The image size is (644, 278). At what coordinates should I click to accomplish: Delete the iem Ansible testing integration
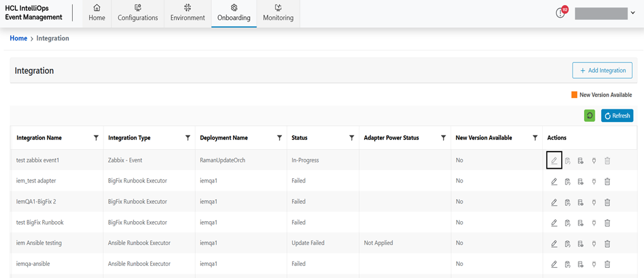[x=607, y=243]
